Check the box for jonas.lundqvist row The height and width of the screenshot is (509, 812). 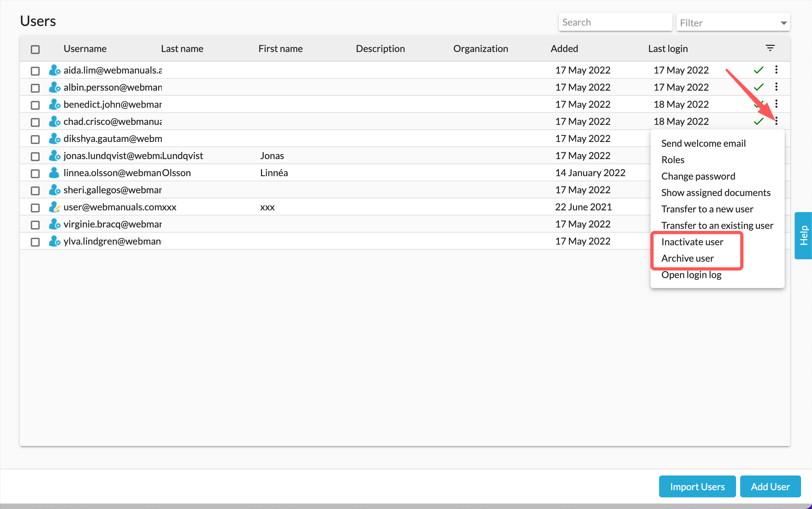point(35,156)
